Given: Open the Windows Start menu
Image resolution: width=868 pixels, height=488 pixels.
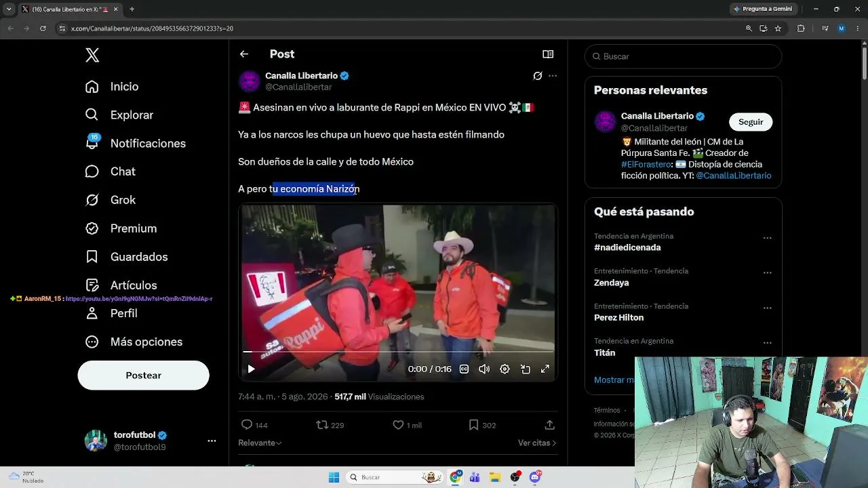Looking at the screenshot, I should click(x=334, y=477).
